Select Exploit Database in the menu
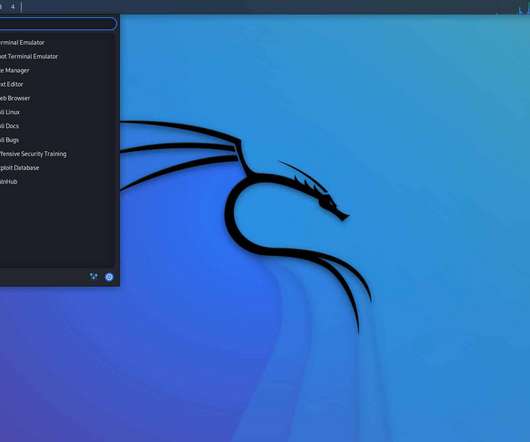 pos(20,168)
